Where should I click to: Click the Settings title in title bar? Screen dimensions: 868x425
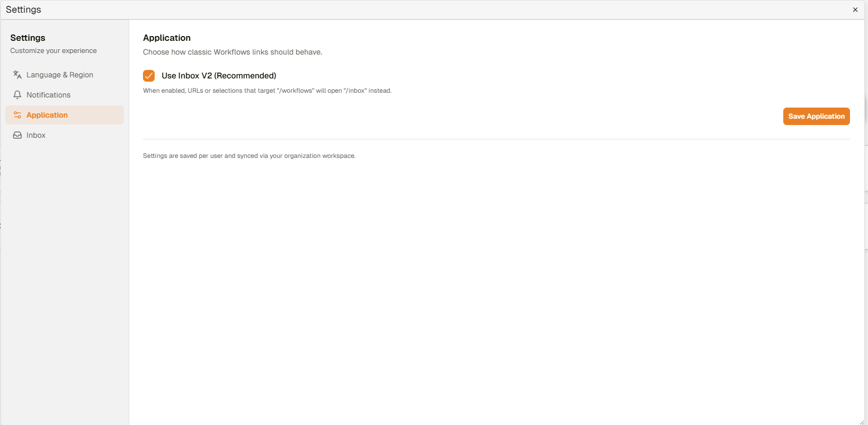pyautogui.click(x=23, y=10)
